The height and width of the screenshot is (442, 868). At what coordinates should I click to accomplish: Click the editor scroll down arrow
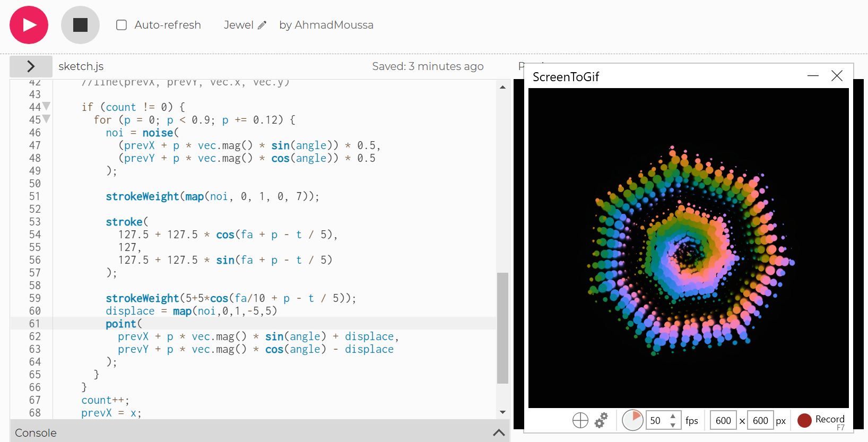[x=502, y=412]
